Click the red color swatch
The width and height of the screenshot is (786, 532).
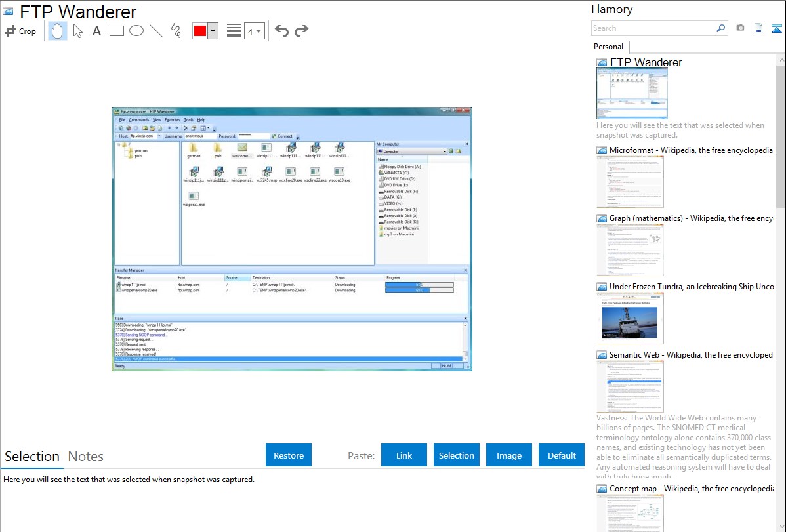[x=200, y=31]
